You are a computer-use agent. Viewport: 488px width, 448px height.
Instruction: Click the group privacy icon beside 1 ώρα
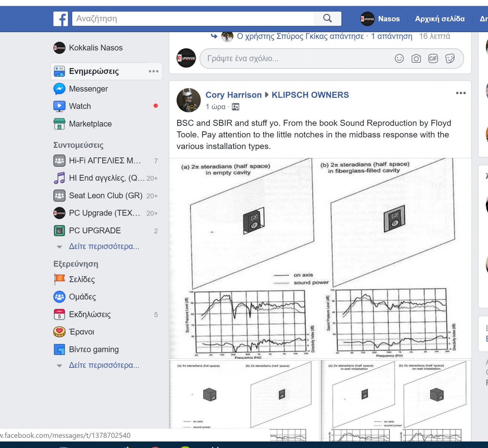click(x=236, y=107)
